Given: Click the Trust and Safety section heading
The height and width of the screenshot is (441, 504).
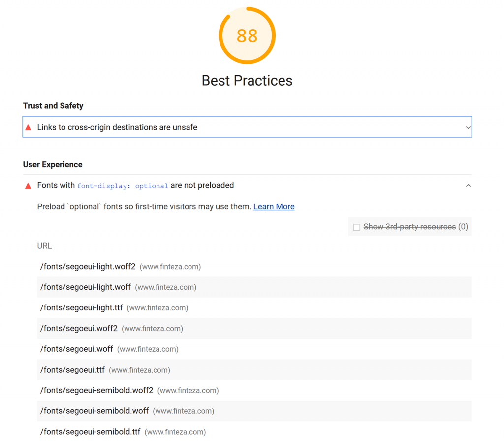Looking at the screenshot, I should (53, 106).
